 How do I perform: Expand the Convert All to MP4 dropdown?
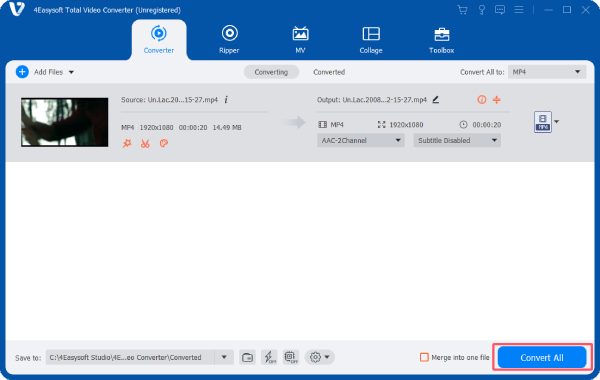tap(547, 72)
